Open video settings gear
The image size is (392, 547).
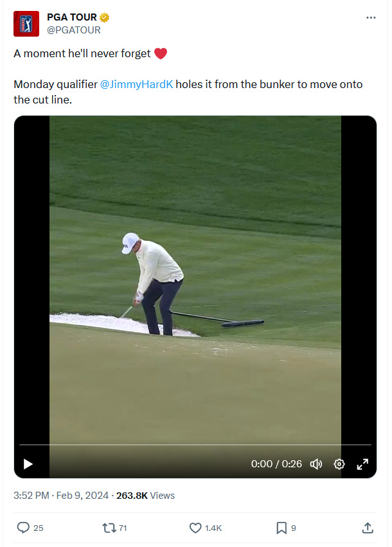point(339,464)
